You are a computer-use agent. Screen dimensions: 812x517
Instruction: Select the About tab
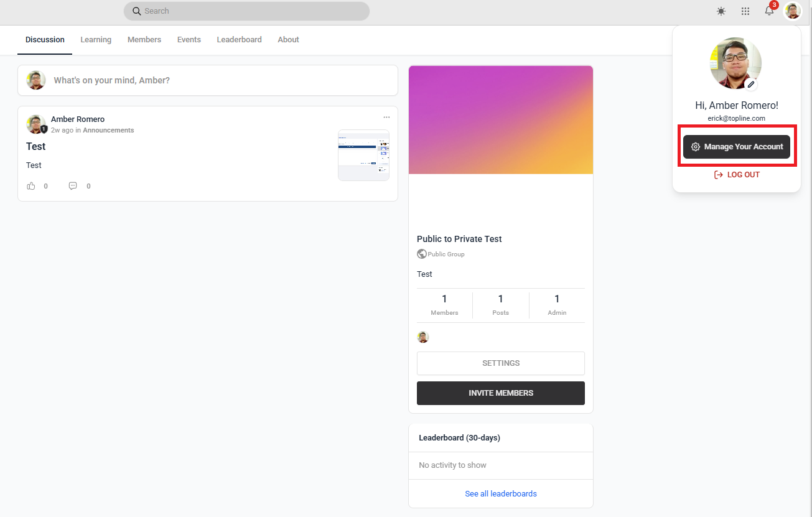(288, 40)
